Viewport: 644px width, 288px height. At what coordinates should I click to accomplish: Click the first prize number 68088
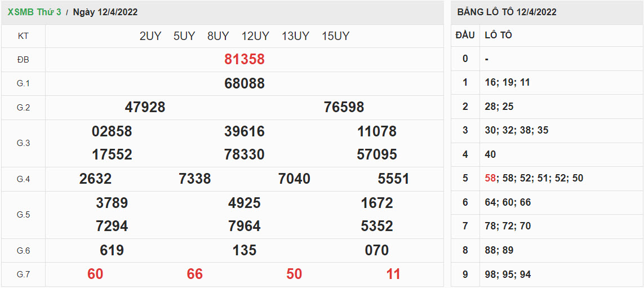244,83
